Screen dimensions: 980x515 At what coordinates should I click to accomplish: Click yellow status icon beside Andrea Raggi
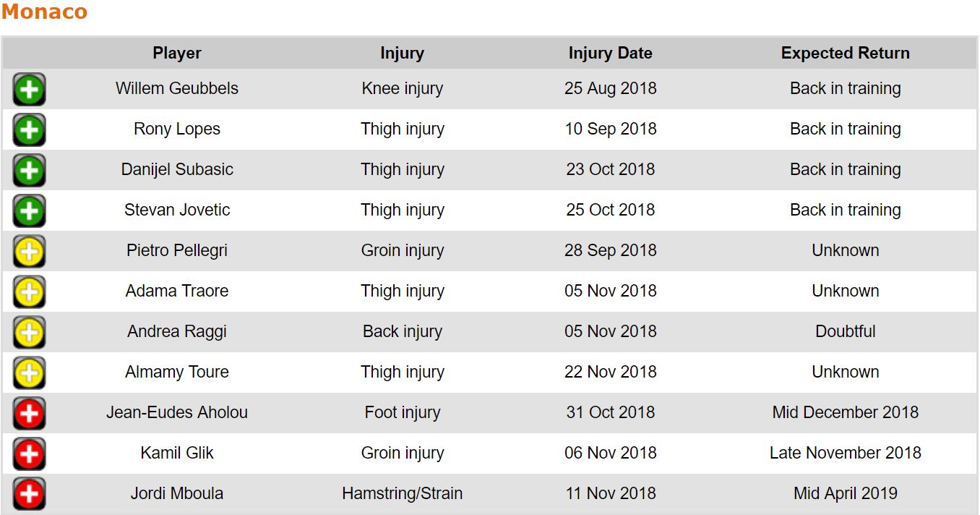click(x=29, y=333)
